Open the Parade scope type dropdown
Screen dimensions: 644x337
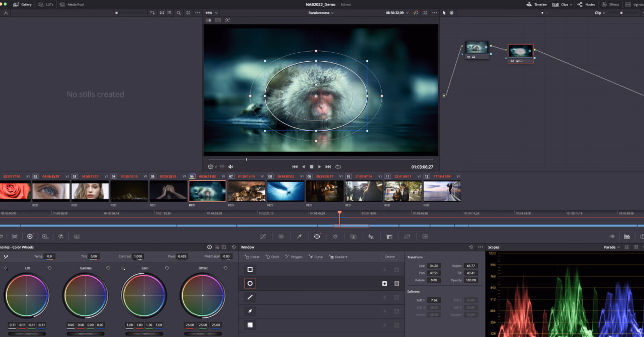pos(611,247)
